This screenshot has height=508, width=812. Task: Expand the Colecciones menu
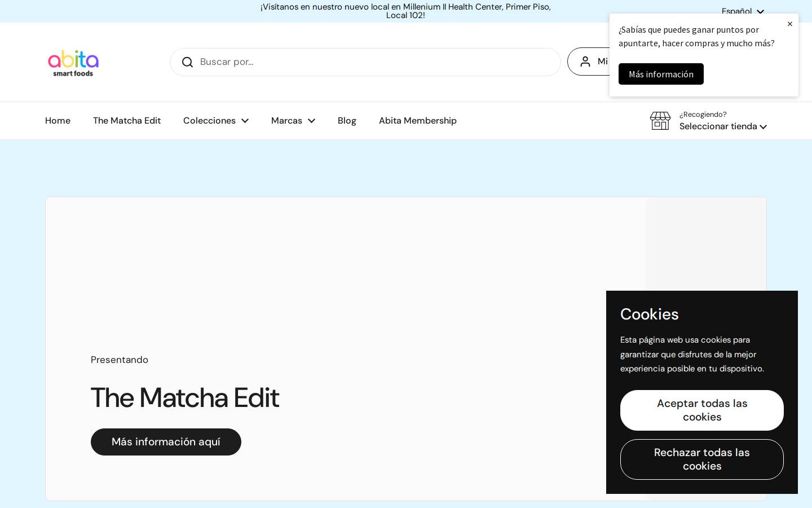click(x=216, y=121)
